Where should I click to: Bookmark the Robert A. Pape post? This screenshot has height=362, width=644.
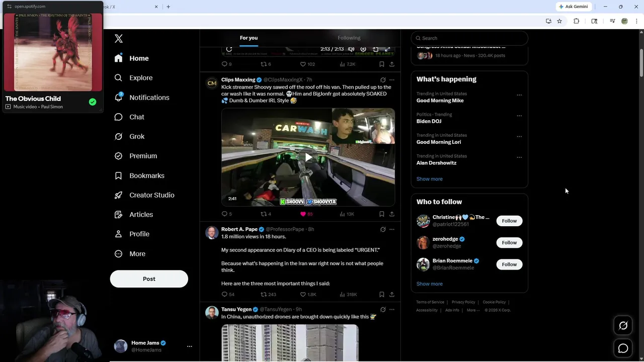click(x=382, y=294)
